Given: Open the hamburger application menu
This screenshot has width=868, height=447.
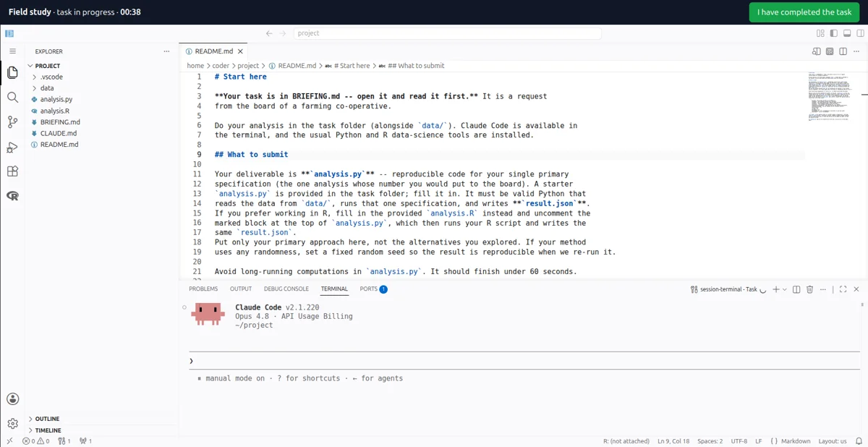Looking at the screenshot, I should 12,51.
